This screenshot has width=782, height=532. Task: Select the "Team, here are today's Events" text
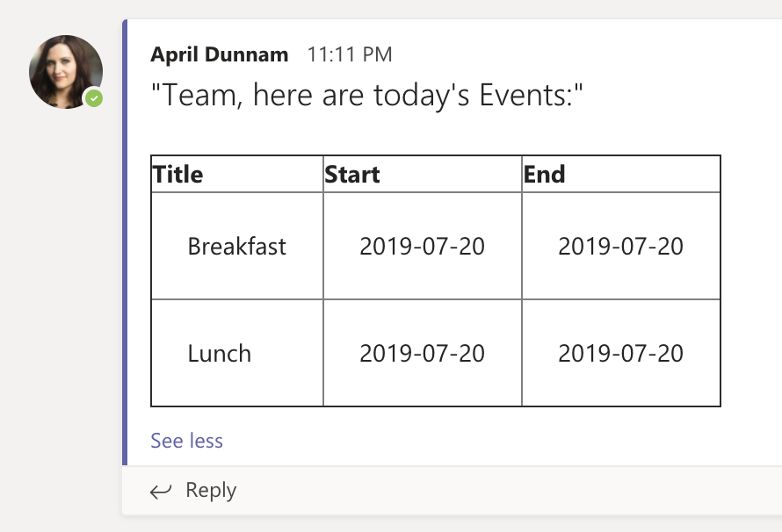pos(367,96)
